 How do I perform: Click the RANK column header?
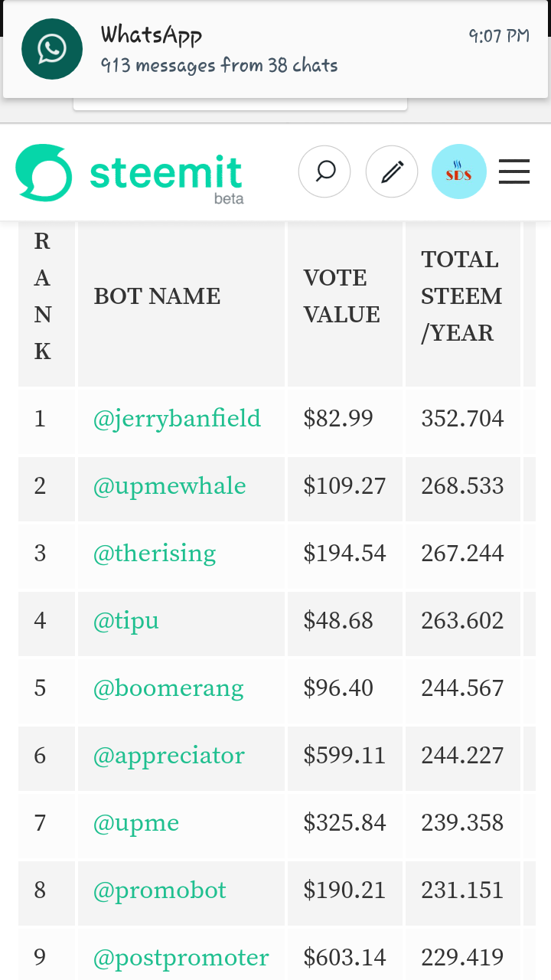[x=43, y=296]
